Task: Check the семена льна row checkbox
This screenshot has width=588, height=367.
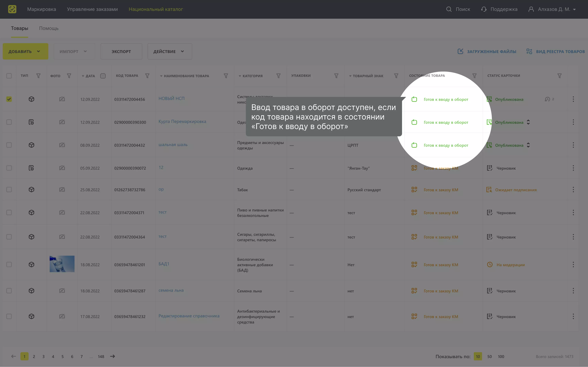Action: point(9,291)
